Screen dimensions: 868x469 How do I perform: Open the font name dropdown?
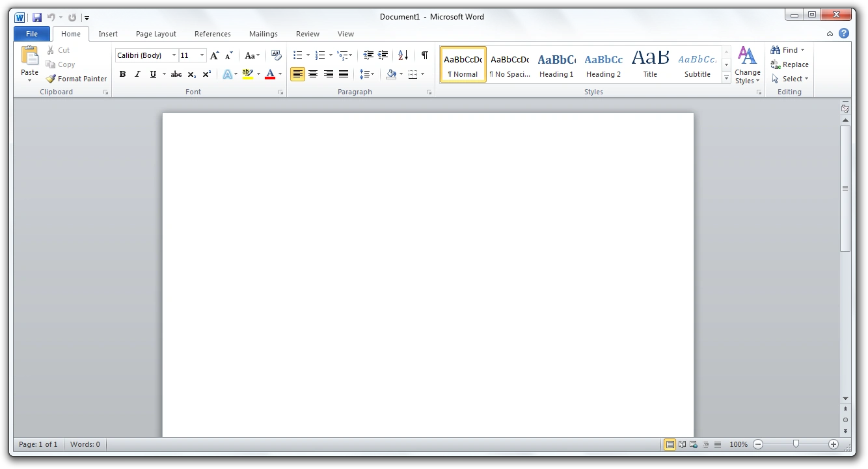tap(174, 55)
